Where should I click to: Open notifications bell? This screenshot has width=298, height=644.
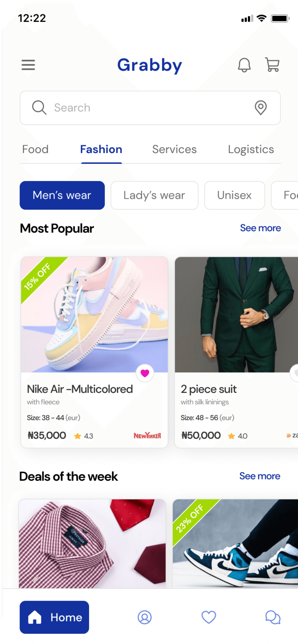[x=244, y=65]
